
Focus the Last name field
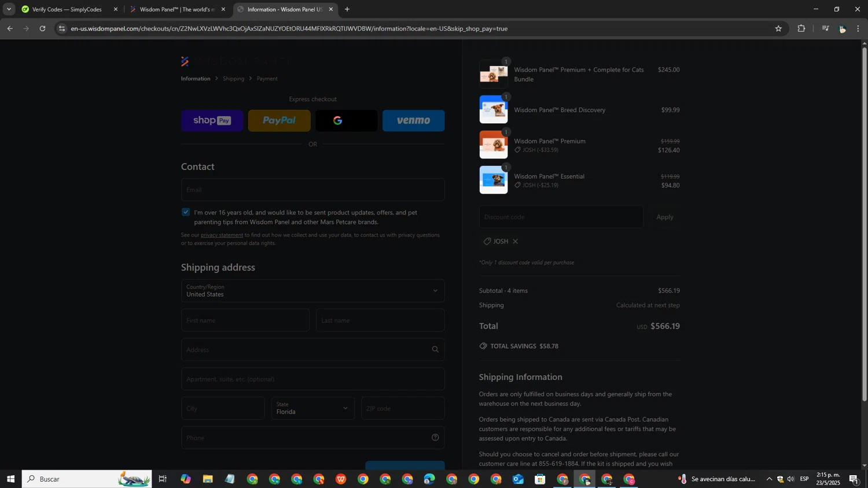coord(381,320)
